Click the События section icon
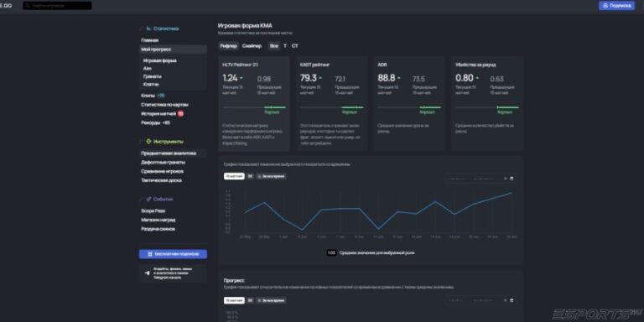This screenshot has width=644, height=322. pos(148,199)
